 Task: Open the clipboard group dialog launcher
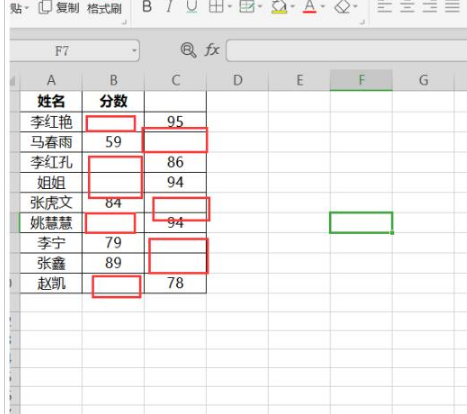pyautogui.click(x=124, y=22)
